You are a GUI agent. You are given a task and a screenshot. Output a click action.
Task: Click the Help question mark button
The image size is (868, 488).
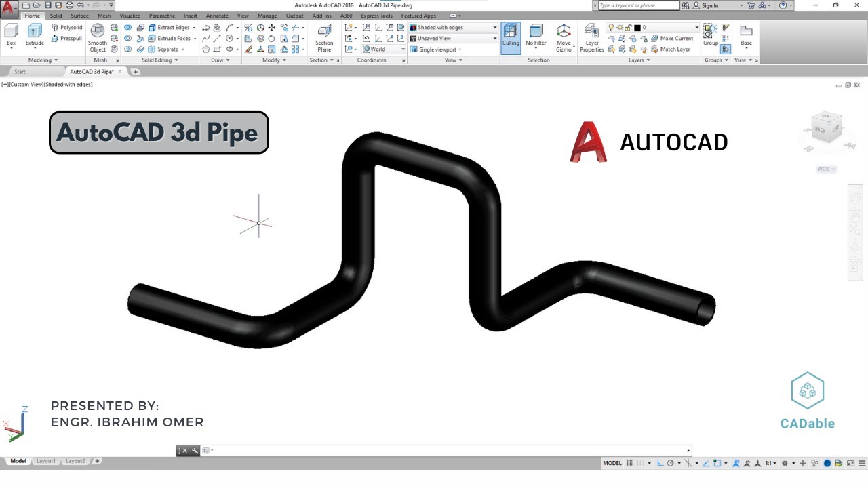pyautogui.click(x=783, y=5)
